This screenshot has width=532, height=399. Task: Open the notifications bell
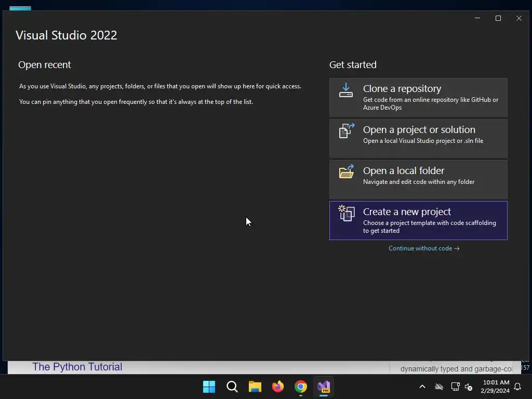coord(518,387)
